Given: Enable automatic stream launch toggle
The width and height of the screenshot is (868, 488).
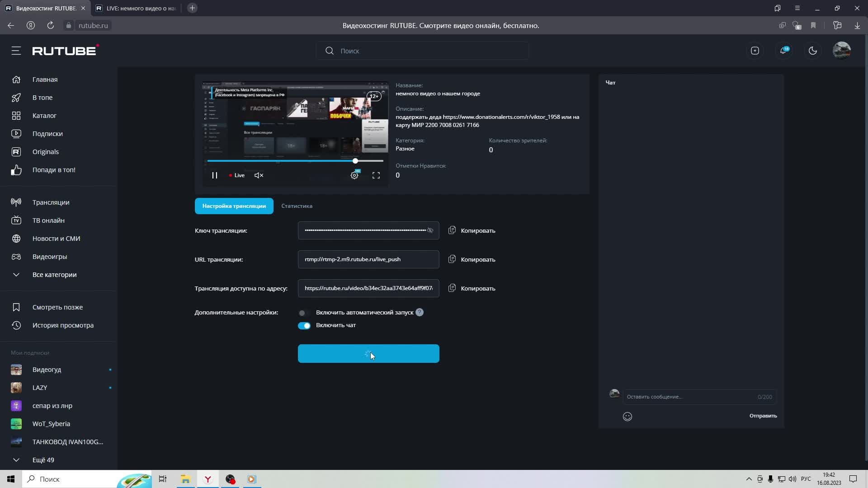Looking at the screenshot, I should coord(304,313).
